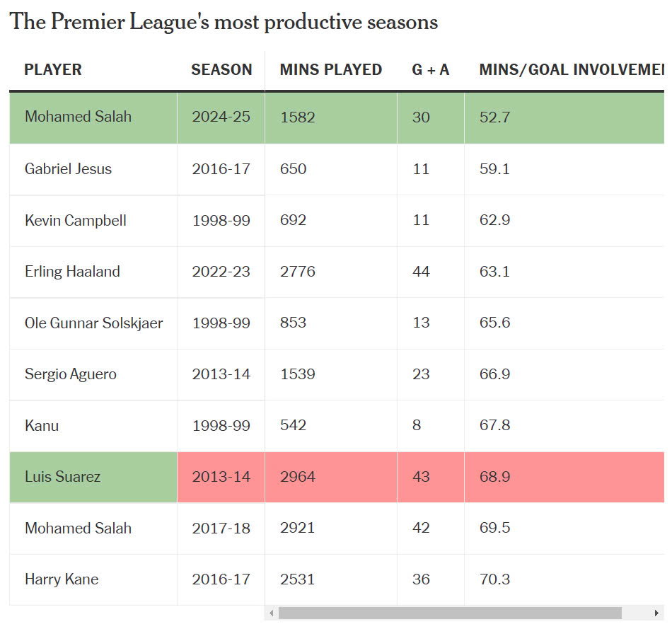Click the G + A column header
Image resolution: width=672 pixels, height=641 pixels.
click(430, 70)
